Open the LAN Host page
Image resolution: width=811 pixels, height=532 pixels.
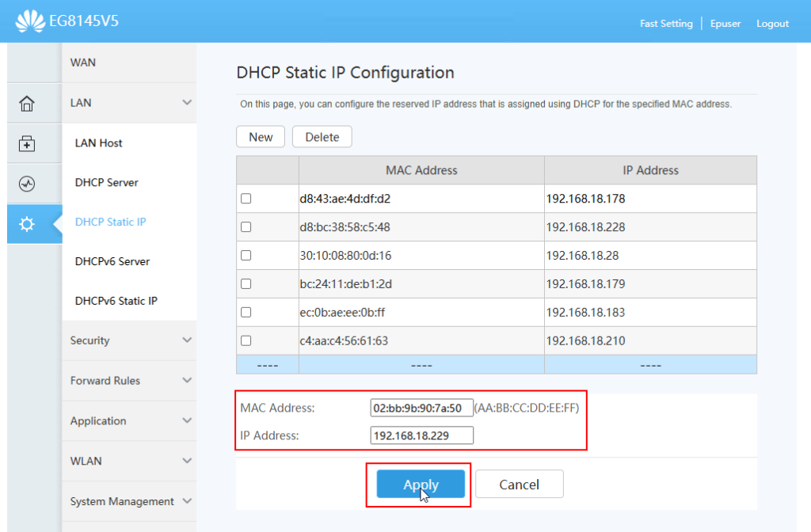pos(98,143)
